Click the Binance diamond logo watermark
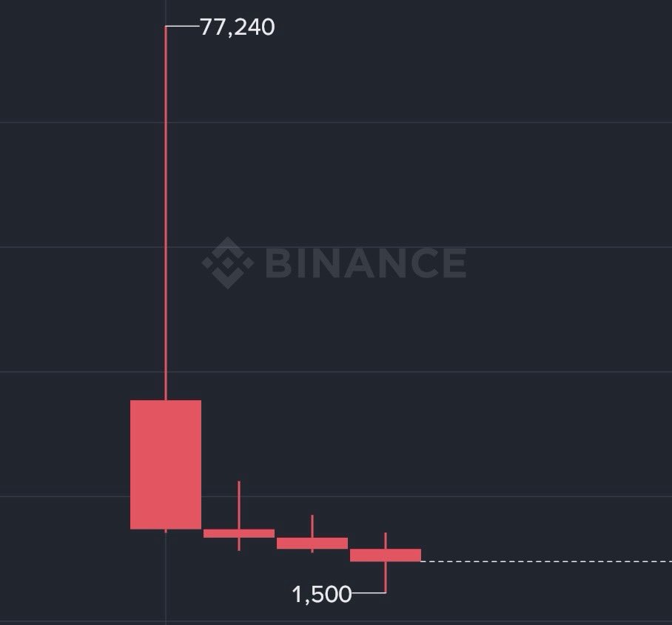 tap(228, 262)
